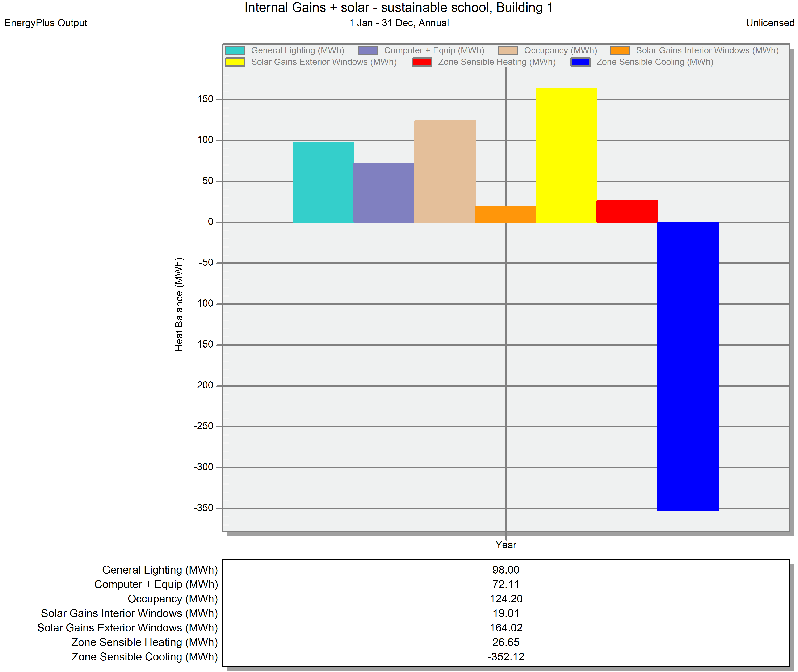Click the Year x-axis label
Screen dimensions: 798x672
pos(506,545)
